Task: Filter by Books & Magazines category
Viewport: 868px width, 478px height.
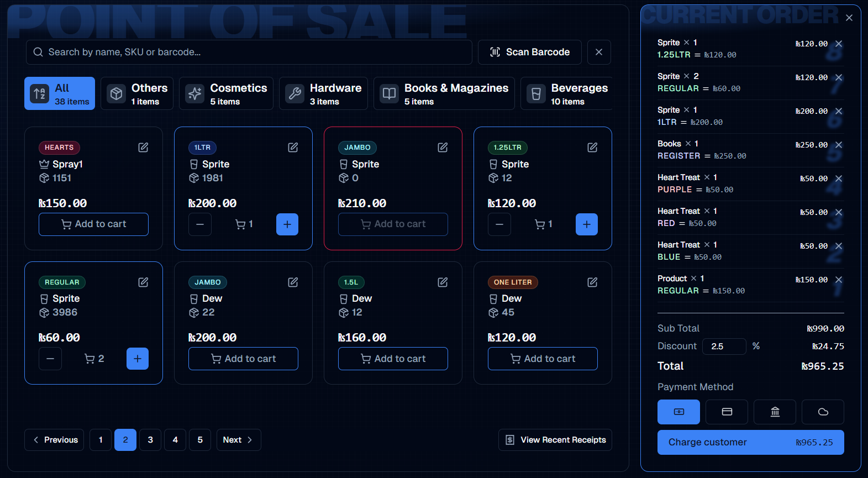Action: 444,93
